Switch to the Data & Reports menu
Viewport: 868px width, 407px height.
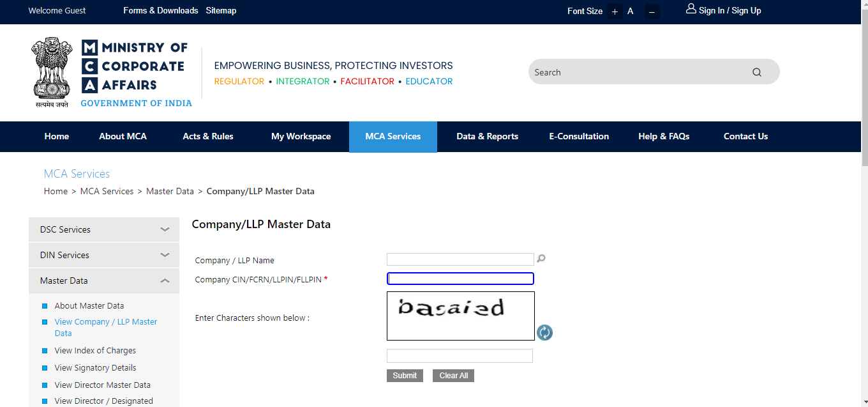point(487,136)
